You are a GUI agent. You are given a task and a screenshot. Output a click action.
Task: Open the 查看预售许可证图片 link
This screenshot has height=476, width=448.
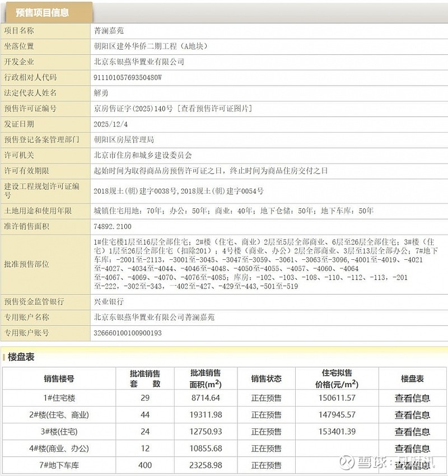[214, 109]
